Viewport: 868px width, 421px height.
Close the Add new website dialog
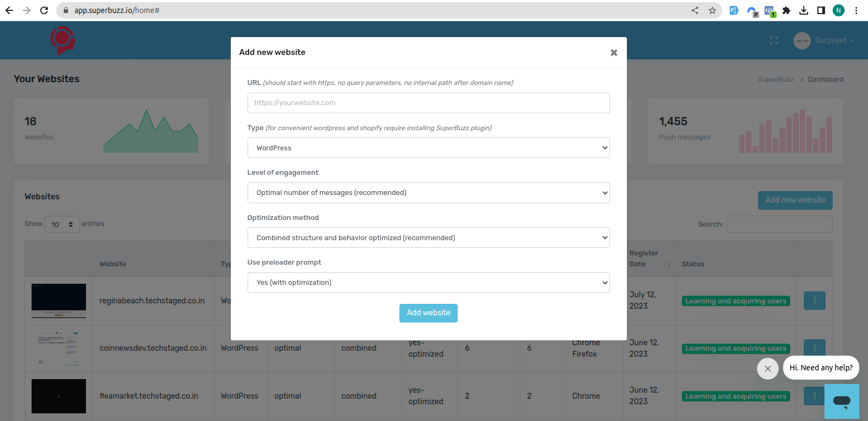[x=614, y=53]
